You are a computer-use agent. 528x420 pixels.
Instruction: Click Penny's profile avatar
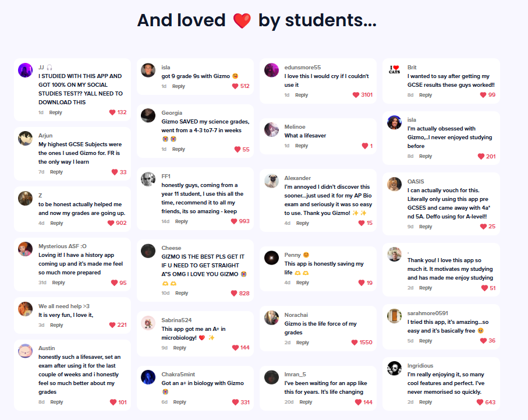[271, 258]
